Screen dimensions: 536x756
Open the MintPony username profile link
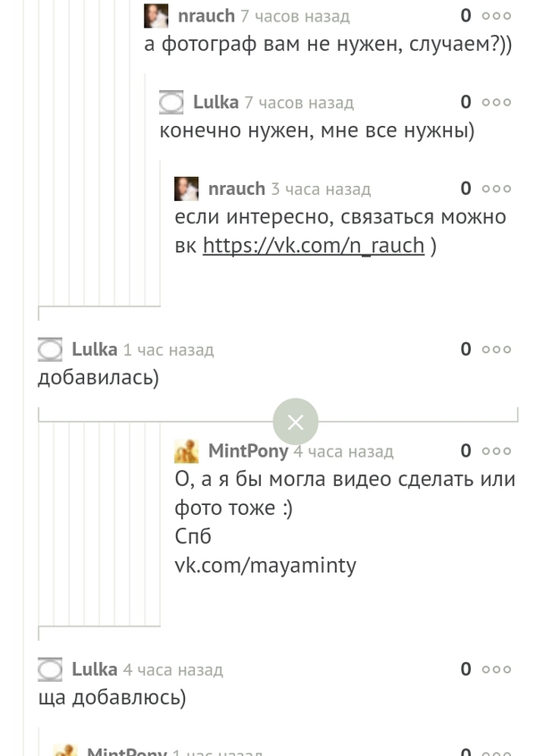tap(248, 451)
